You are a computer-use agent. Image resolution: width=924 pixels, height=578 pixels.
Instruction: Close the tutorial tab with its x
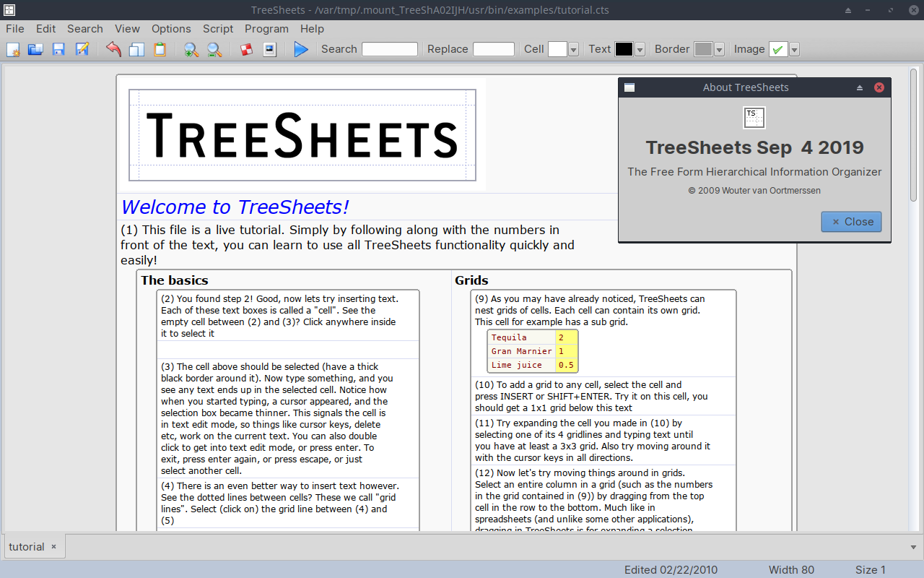pos(53,547)
